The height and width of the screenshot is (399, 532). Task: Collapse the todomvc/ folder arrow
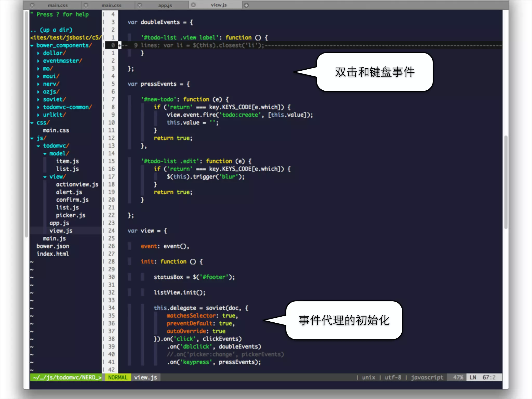(x=38, y=146)
